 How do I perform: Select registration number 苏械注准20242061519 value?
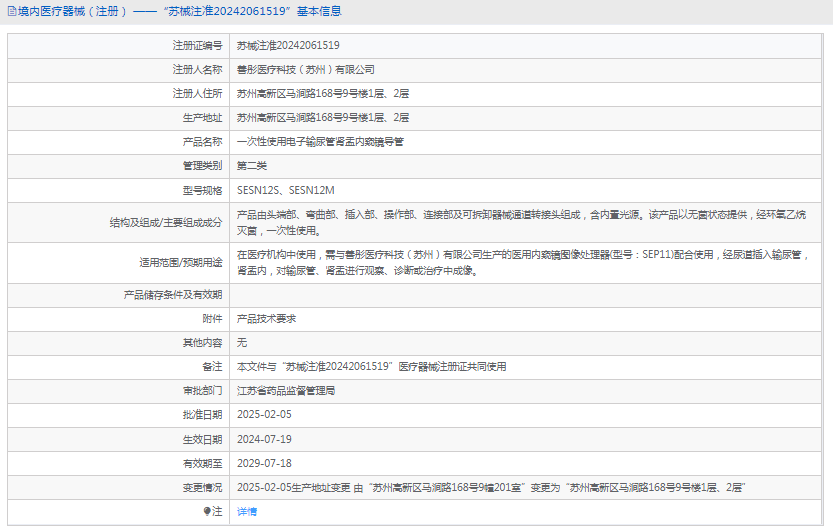(288, 46)
